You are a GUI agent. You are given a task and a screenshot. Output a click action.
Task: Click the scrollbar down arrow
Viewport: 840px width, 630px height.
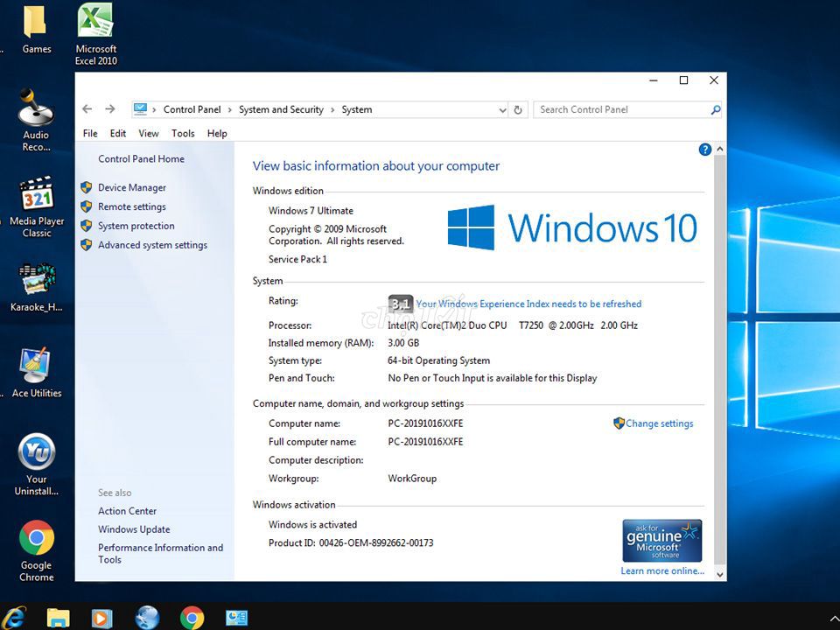coord(720,574)
